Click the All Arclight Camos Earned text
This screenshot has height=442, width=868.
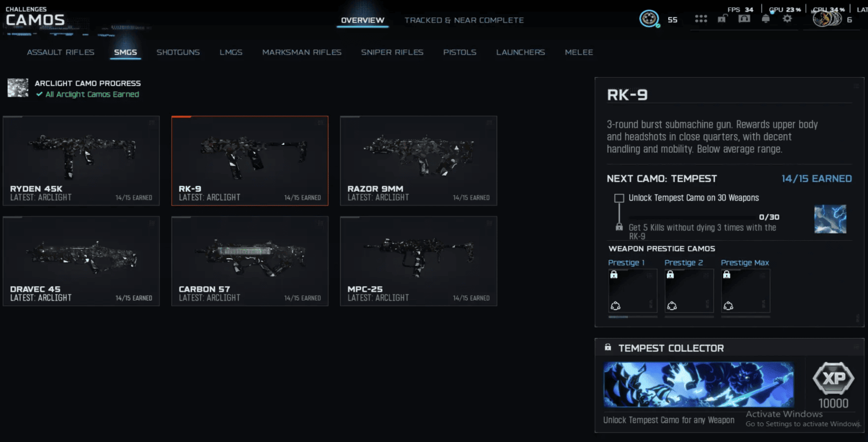92,94
